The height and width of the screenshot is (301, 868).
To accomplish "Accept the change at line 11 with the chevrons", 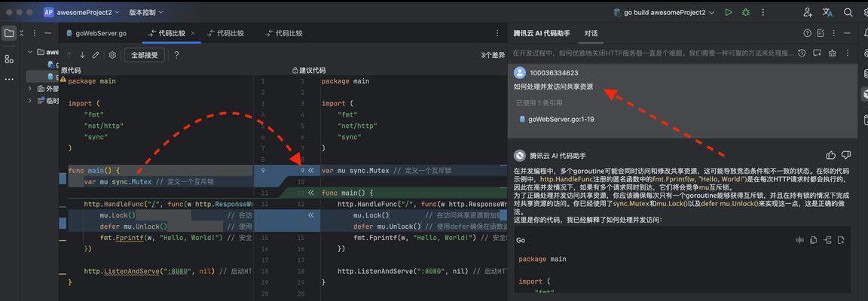I will [x=310, y=193].
